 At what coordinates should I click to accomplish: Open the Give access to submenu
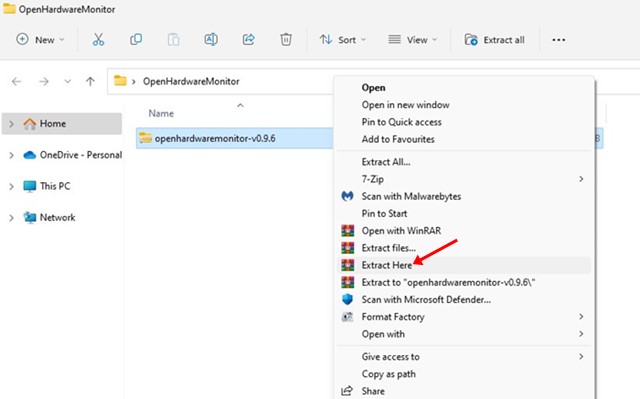[x=464, y=357]
